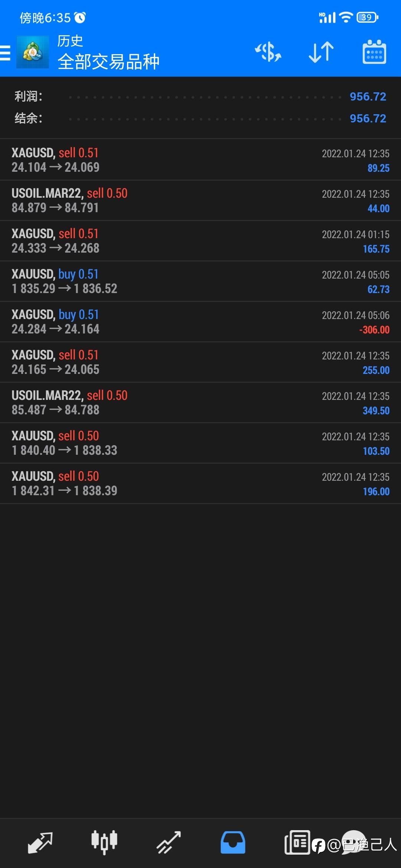Tap the 全部交易品种 header title
The width and height of the screenshot is (401, 868).
(108, 62)
